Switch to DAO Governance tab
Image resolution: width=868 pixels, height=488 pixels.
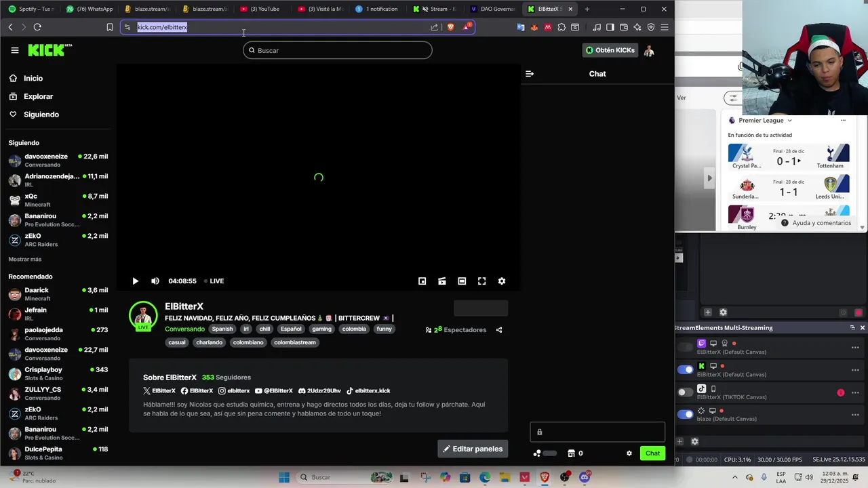(x=494, y=9)
